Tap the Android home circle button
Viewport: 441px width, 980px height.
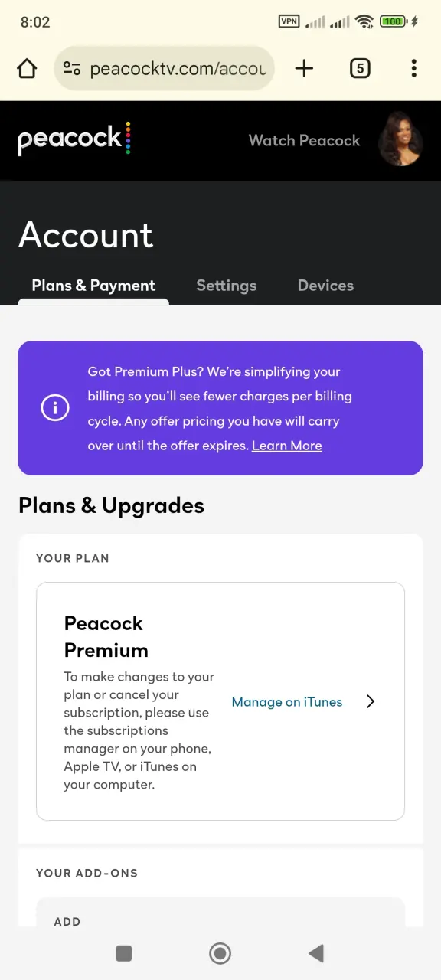pos(220,953)
